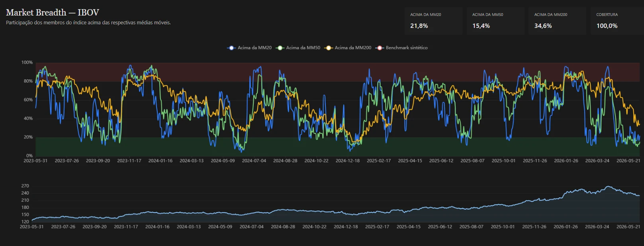
Task: Click 2023-09-20 on the benchmark chart axis
Action: (94, 226)
